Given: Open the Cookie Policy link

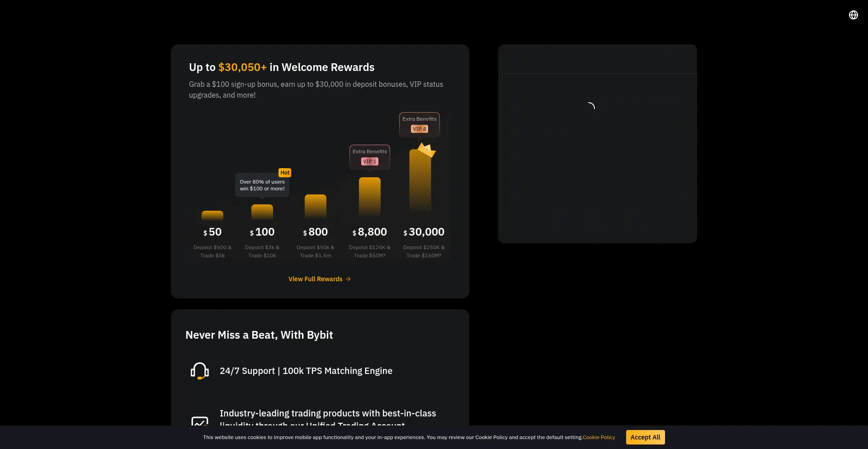Looking at the screenshot, I should (x=599, y=437).
